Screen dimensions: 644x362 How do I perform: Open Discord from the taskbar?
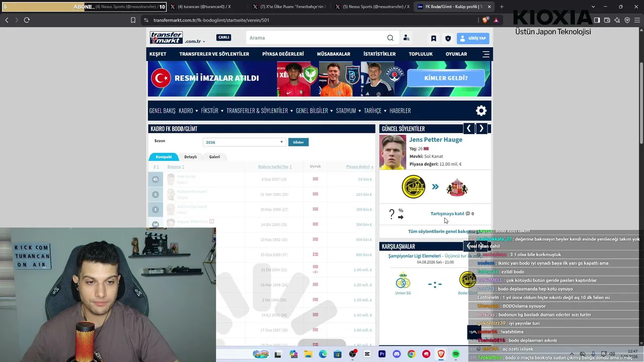(x=396, y=354)
